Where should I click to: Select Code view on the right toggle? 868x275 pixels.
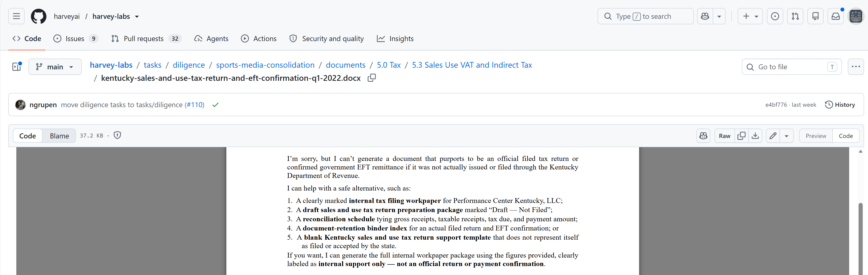pos(845,136)
